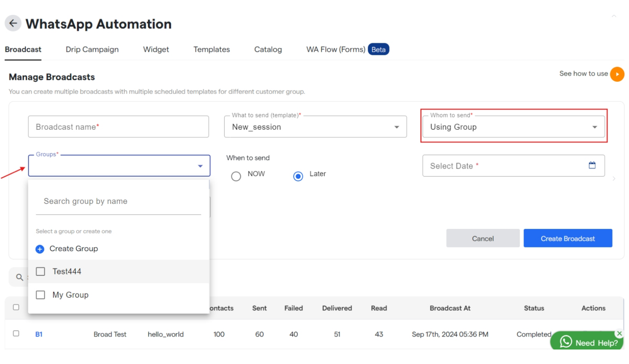Image resolution: width=629 pixels, height=364 pixels.
Task: Click the Status column header
Action: [534, 308]
